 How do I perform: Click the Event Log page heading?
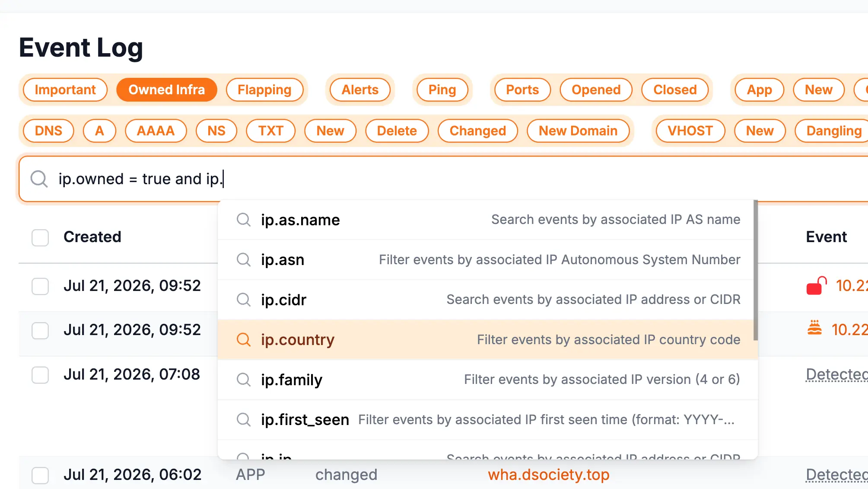pos(81,47)
